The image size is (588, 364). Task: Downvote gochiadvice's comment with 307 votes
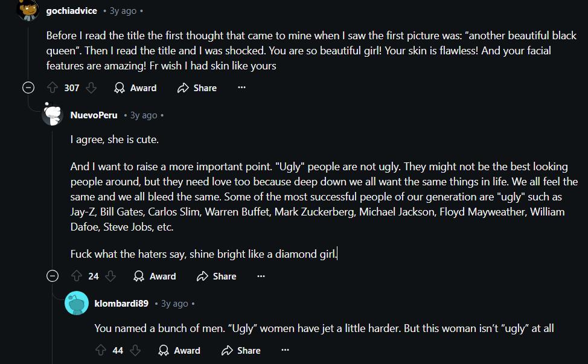[x=91, y=88]
